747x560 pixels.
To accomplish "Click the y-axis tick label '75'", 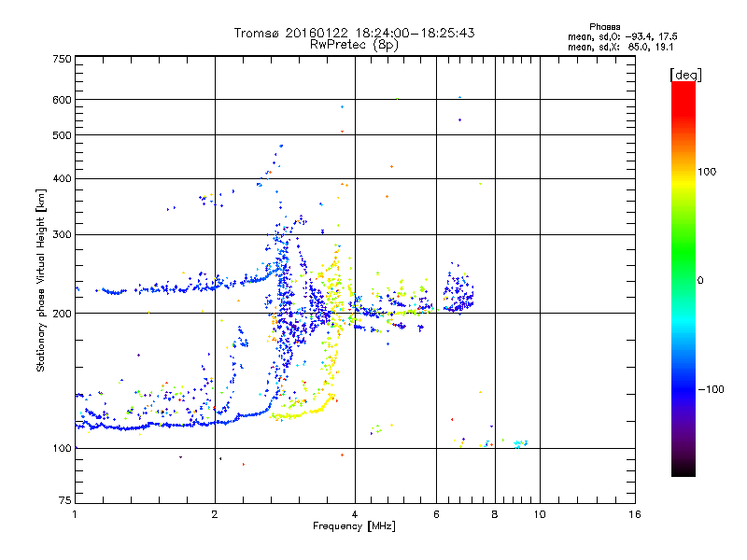I will (65, 500).
